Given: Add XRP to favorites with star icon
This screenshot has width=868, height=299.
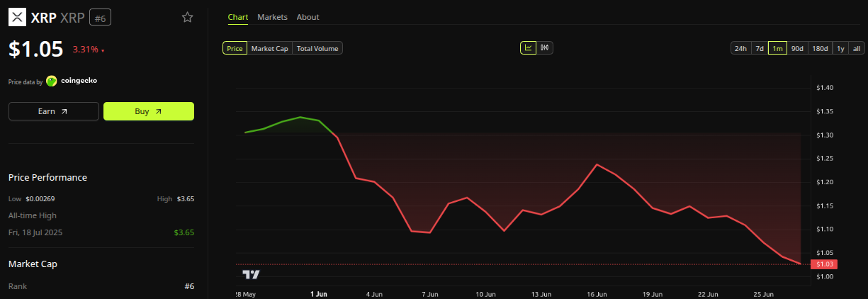Looking at the screenshot, I should 187,17.
